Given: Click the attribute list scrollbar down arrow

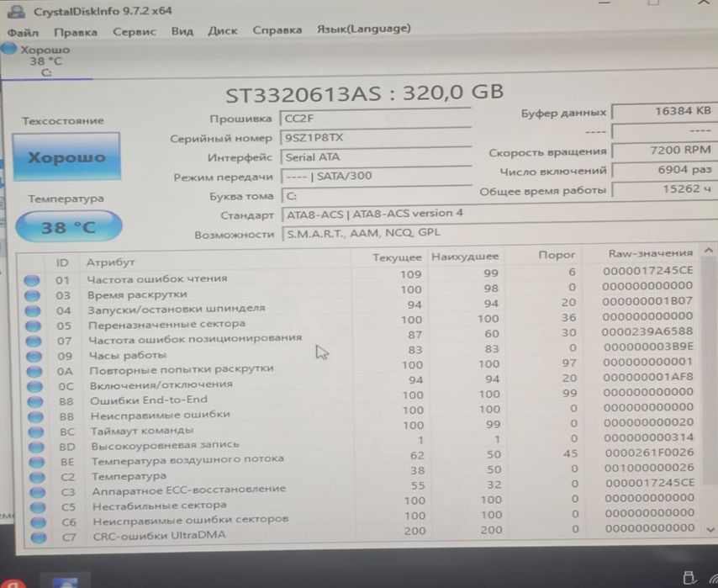Looking at the screenshot, I should pyautogui.click(x=710, y=529).
